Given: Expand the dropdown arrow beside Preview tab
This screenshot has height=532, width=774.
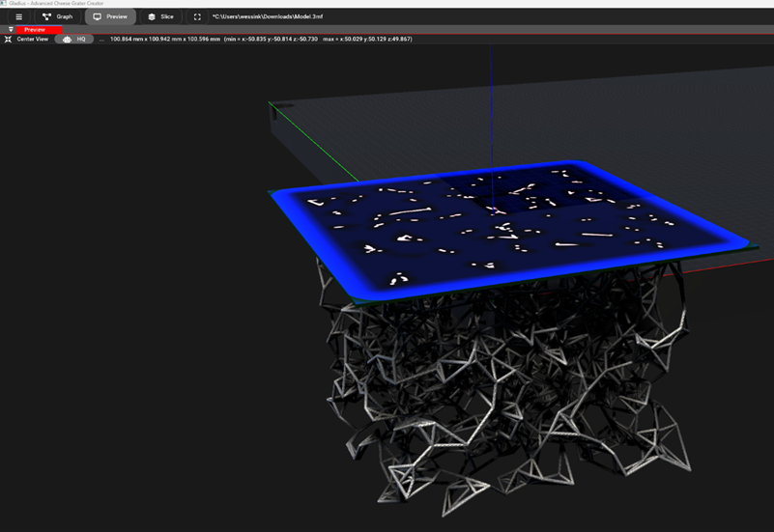Looking at the screenshot, I should click(11, 30).
